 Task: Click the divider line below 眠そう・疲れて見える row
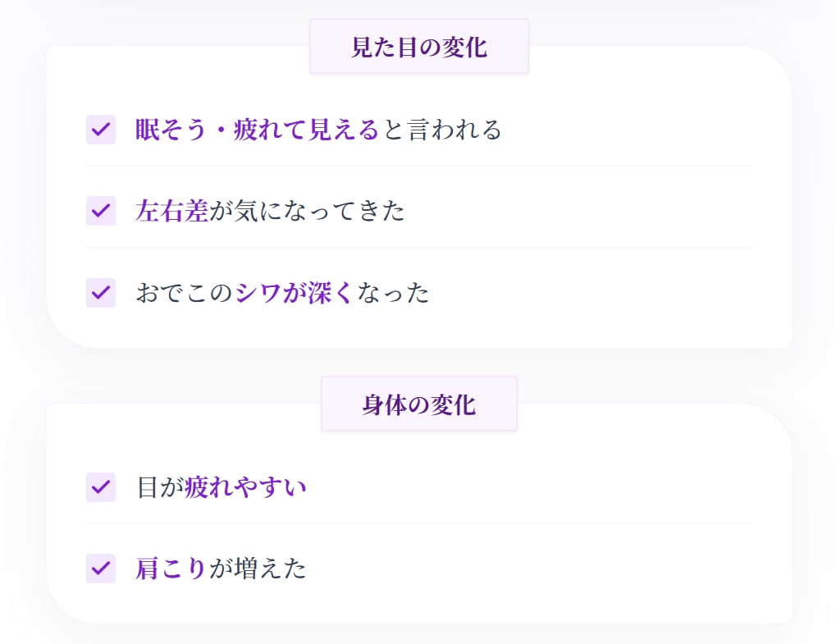418,166
